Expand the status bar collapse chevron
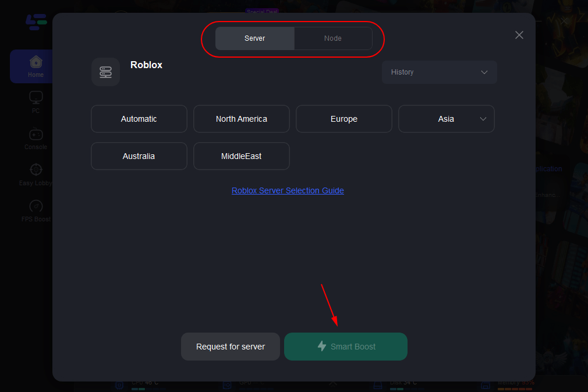 (x=332, y=384)
